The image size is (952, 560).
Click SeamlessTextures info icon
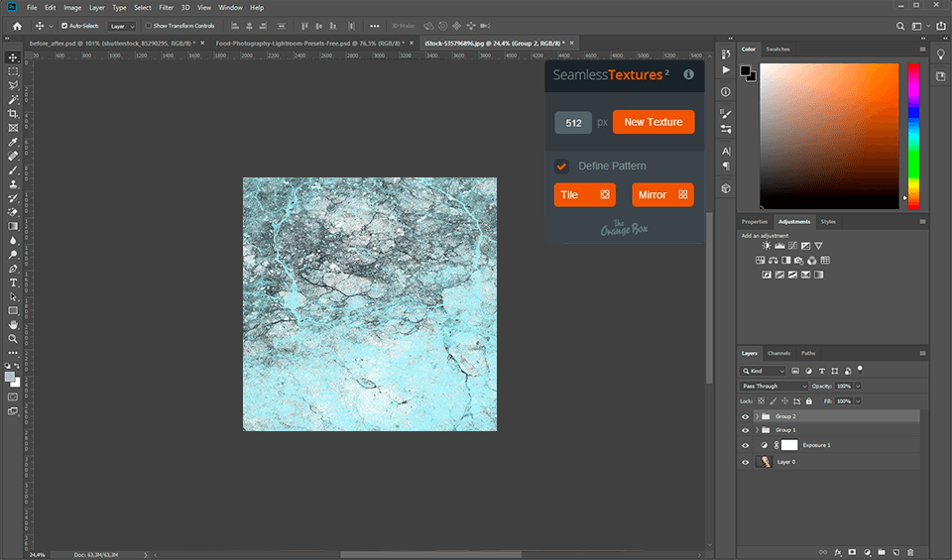(688, 74)
